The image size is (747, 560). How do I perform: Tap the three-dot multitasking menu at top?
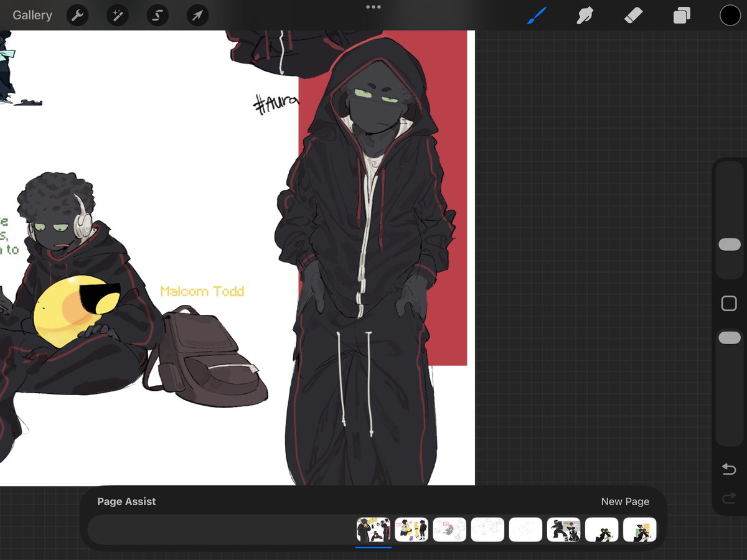tap(374, 7)
